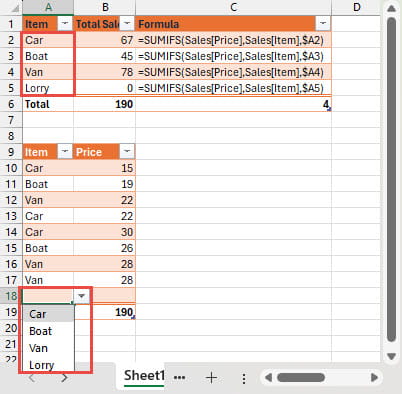Image resolution: width=402 pixels, height=394 pixels.
Task: Select cell B11 with price 19
Action: pos(105,184)
